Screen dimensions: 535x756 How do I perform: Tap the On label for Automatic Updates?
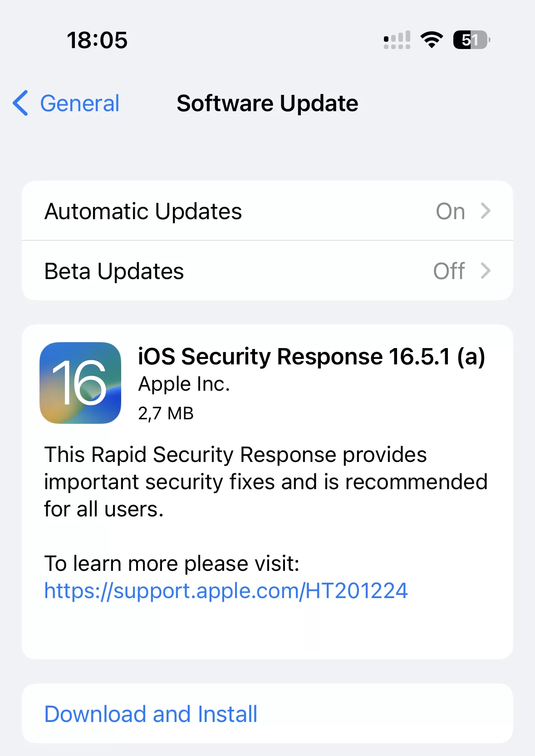[450, 211]
